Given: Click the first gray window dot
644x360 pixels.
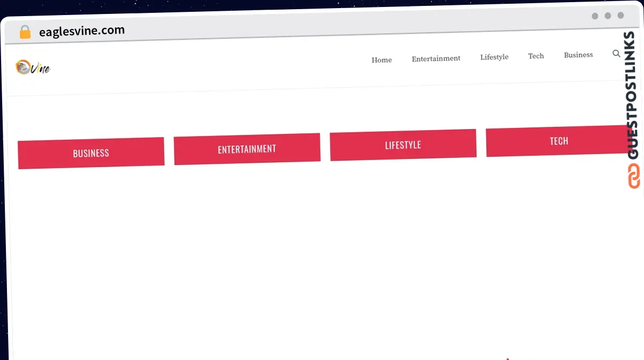Looking at the screenshot, I should pyautogui.click(x=595, y=16).
